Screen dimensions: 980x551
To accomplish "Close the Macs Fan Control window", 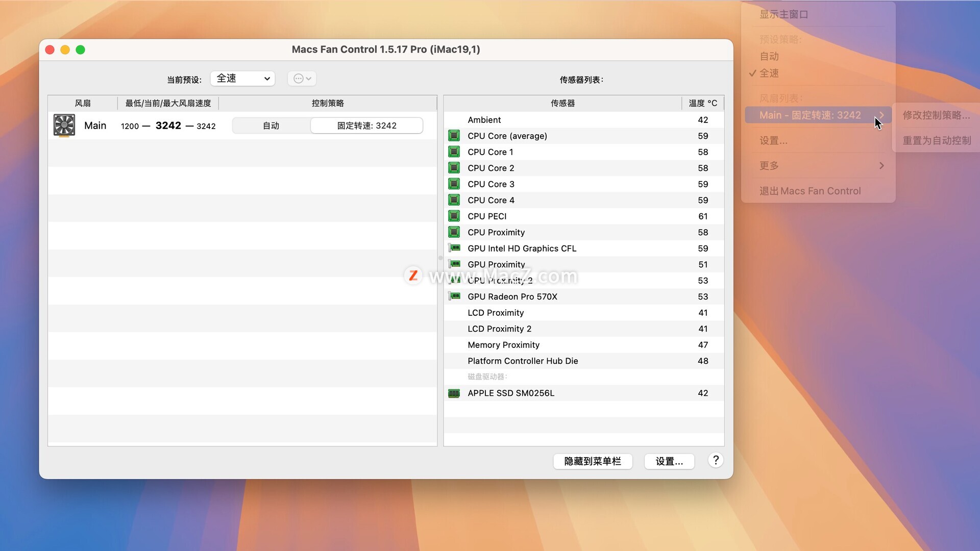I will [50, 49].
